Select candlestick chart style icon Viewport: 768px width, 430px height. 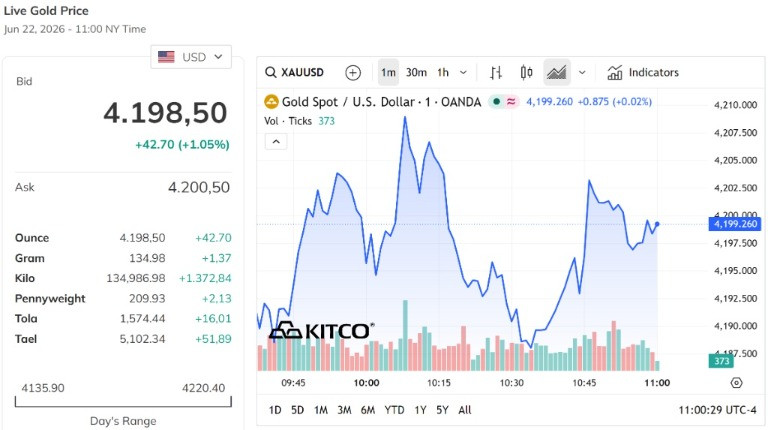click(526, 72)
